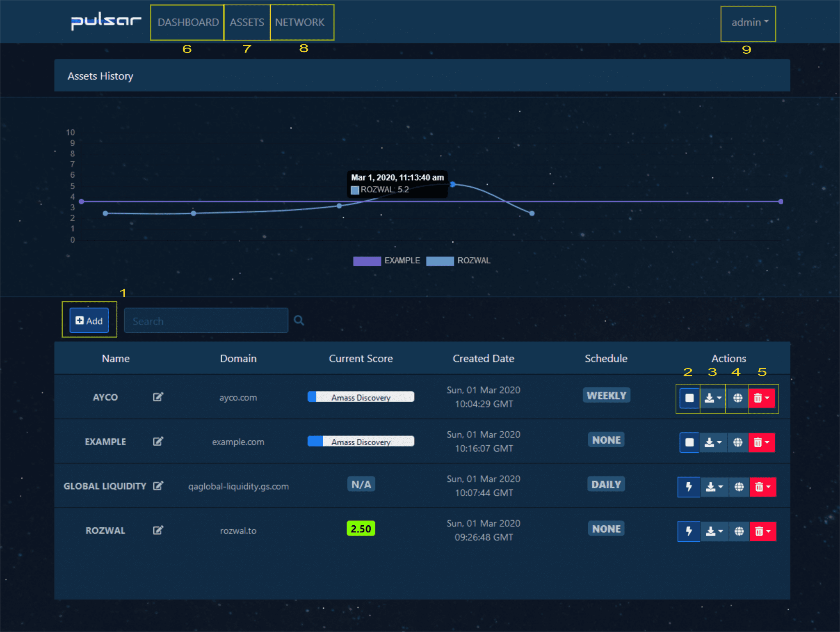The width and height of the screenshot is (840, 632).
Task: Open the NETWORK page
Action: pos(300,22)
